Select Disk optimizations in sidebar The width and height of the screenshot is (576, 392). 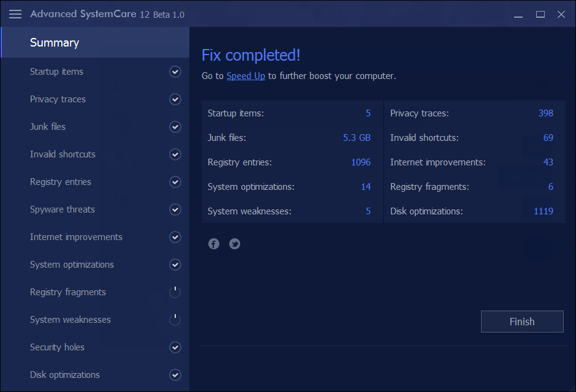coord(95,375)
